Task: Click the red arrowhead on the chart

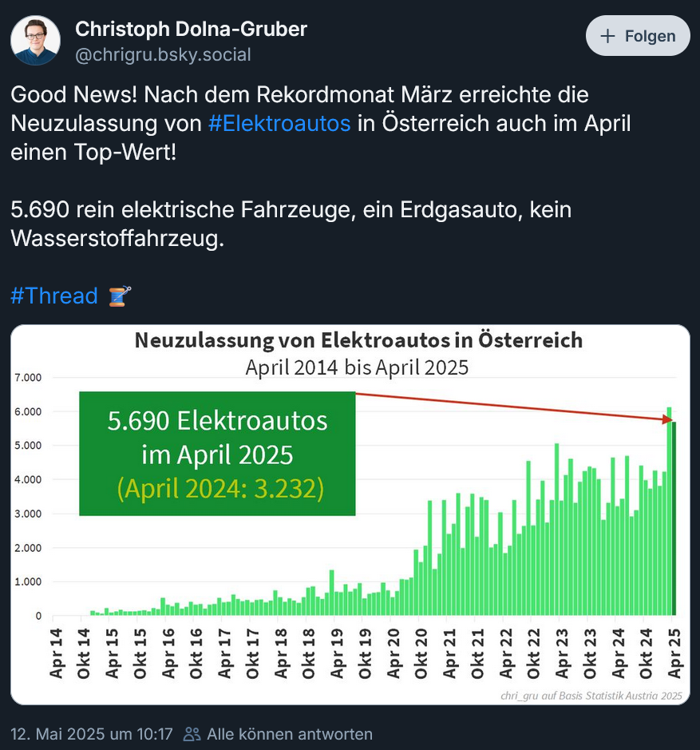Action: coord(666,419)
